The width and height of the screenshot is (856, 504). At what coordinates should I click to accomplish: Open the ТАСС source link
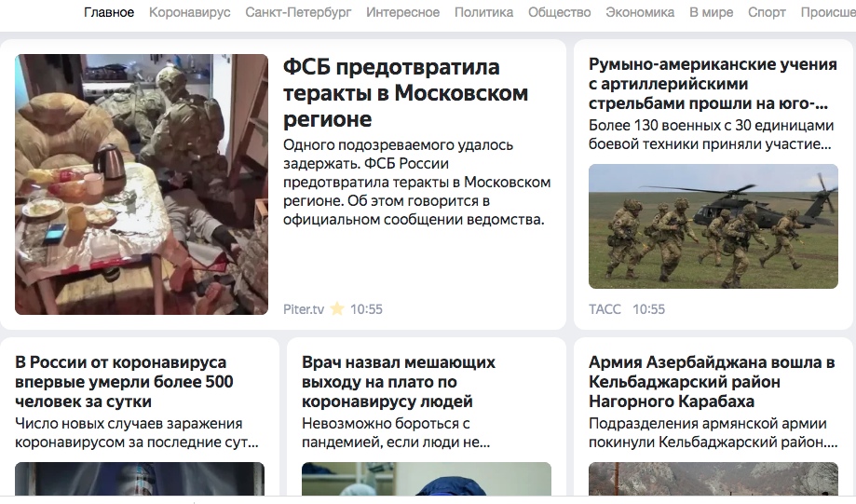pyautogui.click(x=605, y=309)
